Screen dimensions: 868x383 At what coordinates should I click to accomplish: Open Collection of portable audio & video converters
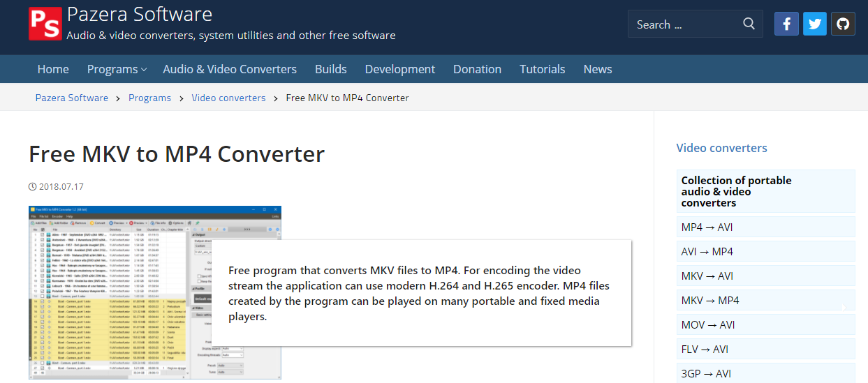pos(765,191)
